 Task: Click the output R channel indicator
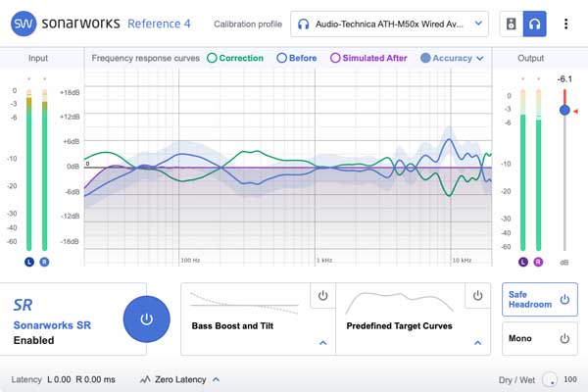(x=538, y=262)
